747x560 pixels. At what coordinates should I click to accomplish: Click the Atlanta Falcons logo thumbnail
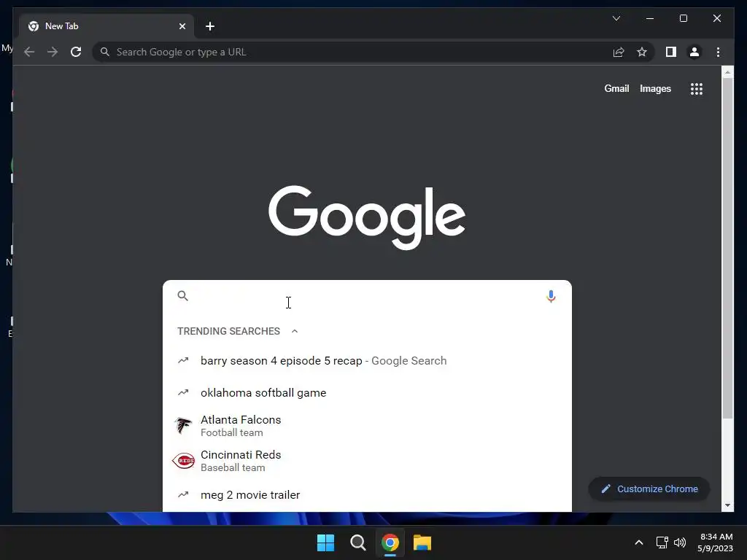tap(183, 425)
